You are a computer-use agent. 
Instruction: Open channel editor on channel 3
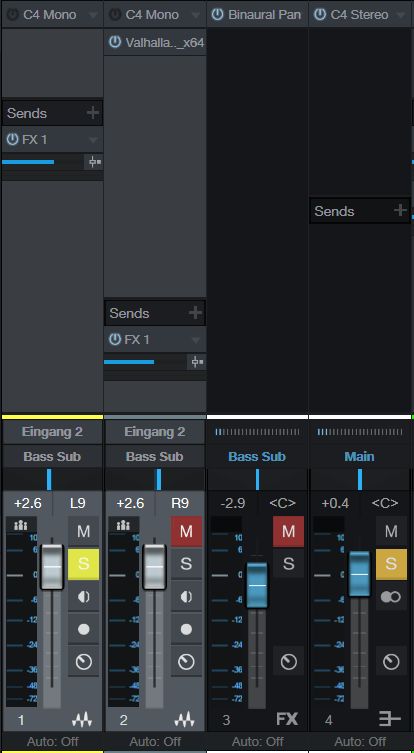(289, 662)
